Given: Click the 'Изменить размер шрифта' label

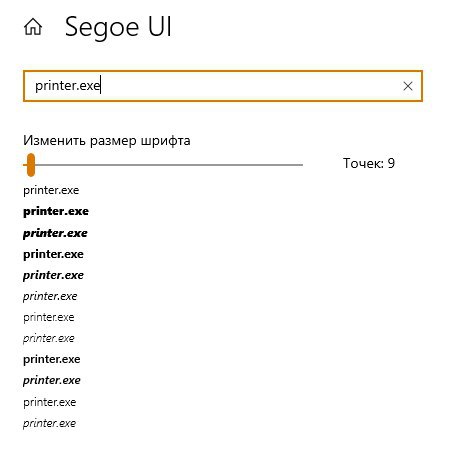Looking at the screenshot, I should coord(107,141).
